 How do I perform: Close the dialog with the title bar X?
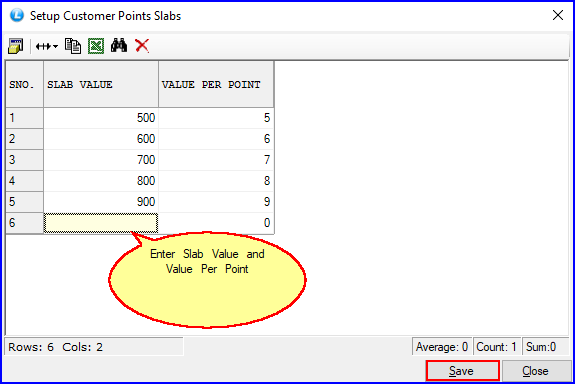pos(558,15)
